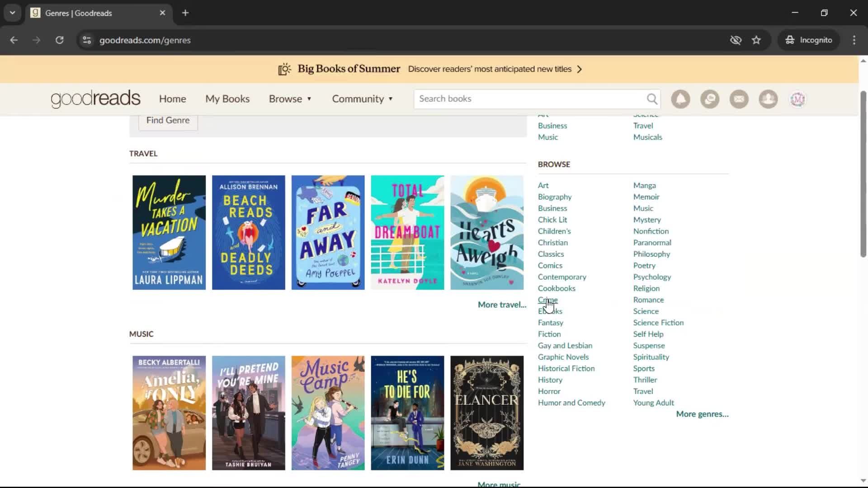Click the Goodreads notifications bell icon

point(680,99)
